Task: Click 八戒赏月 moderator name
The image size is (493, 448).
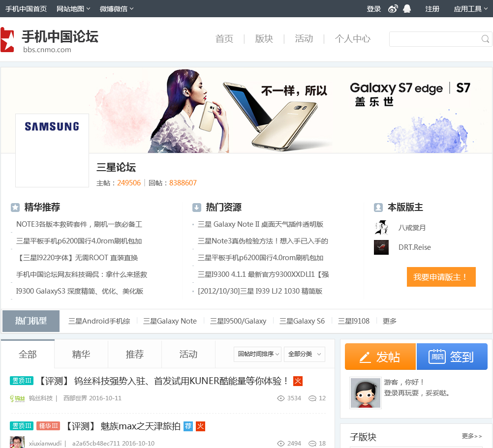Action: pos(412,228)
